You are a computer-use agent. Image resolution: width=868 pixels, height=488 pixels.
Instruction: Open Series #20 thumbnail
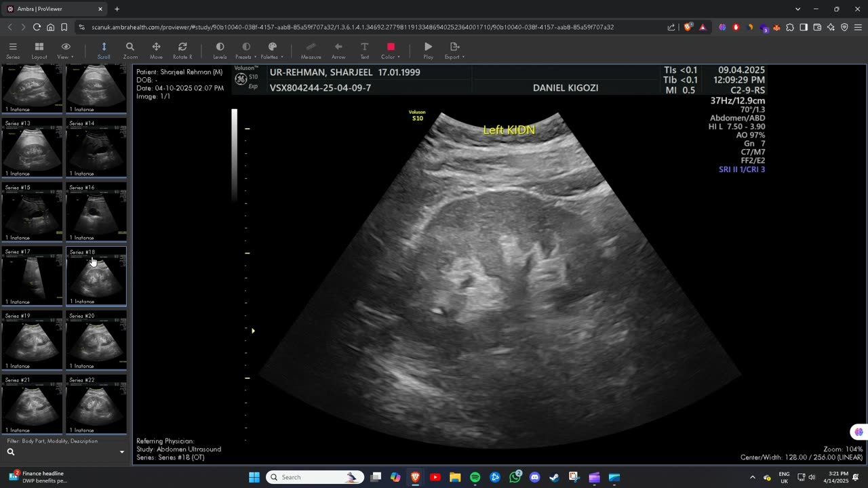(96, 341)
